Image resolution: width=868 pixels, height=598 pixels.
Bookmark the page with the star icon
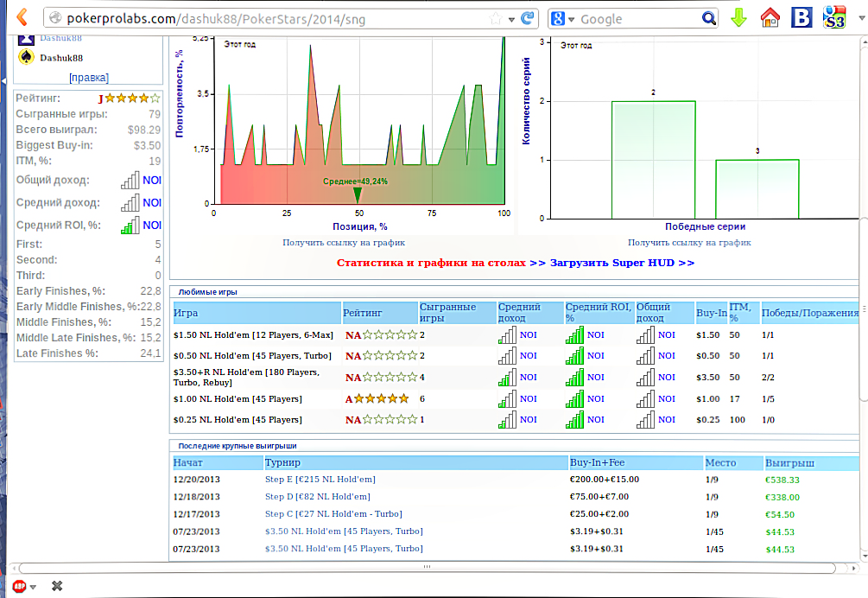[x=496, y=19]
